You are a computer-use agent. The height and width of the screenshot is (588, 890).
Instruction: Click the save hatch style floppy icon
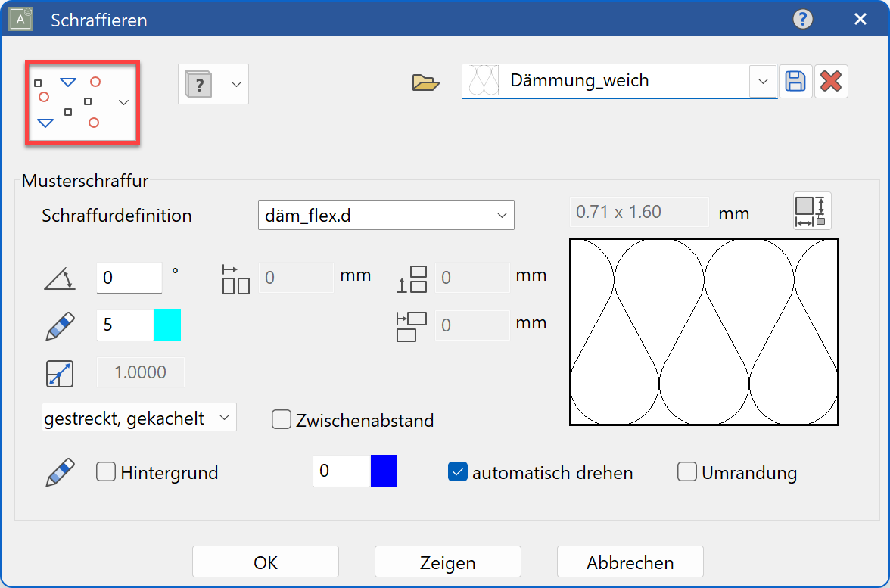click(795, 81)
